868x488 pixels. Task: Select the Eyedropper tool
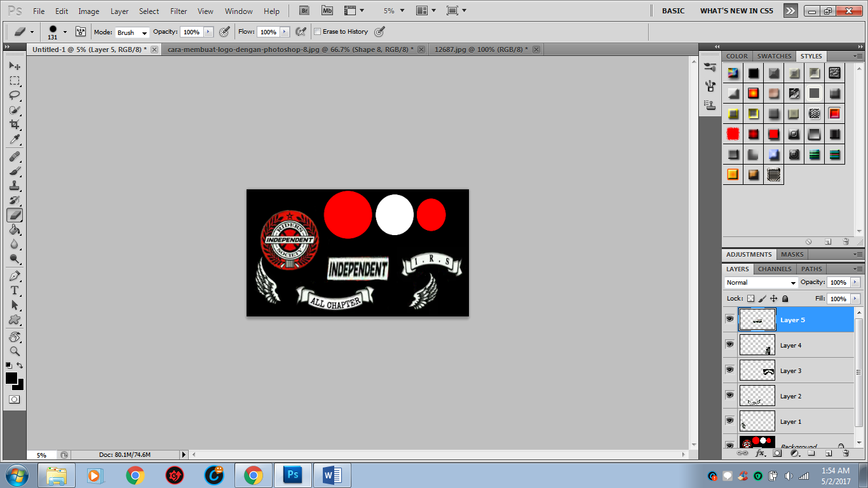[x=15, y=139]
